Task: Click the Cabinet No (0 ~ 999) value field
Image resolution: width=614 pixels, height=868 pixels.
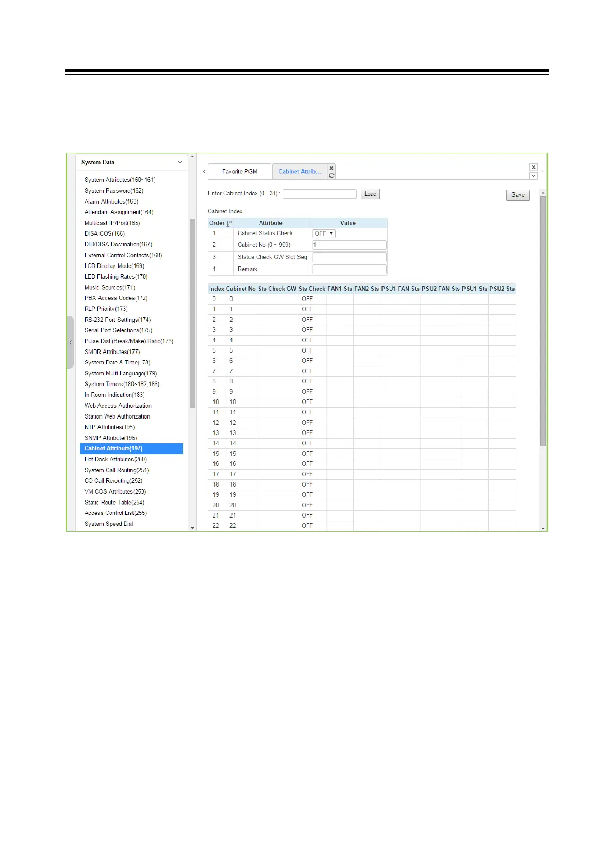Action: pyautogui.click(x=349, y=245)
